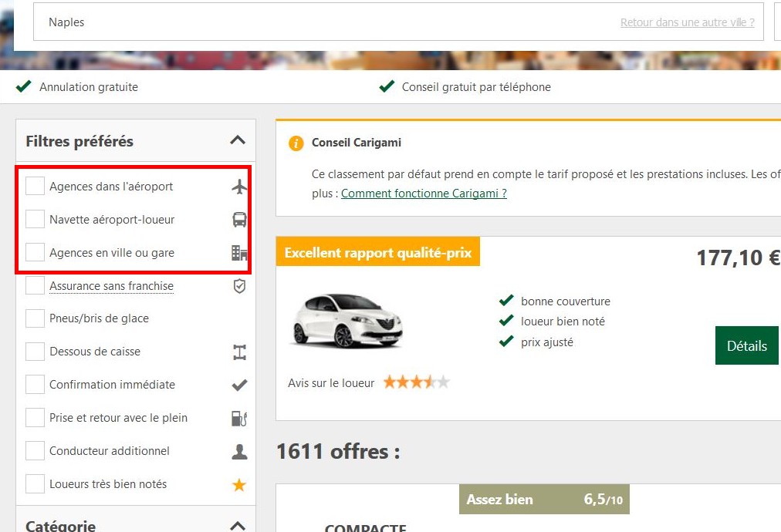The image size is (781, 532).
Task: Click the green Détails button
Action: 746,346
